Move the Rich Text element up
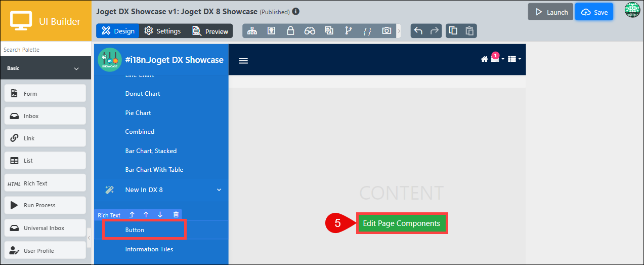The image size is (644, 265). point(146,215)
